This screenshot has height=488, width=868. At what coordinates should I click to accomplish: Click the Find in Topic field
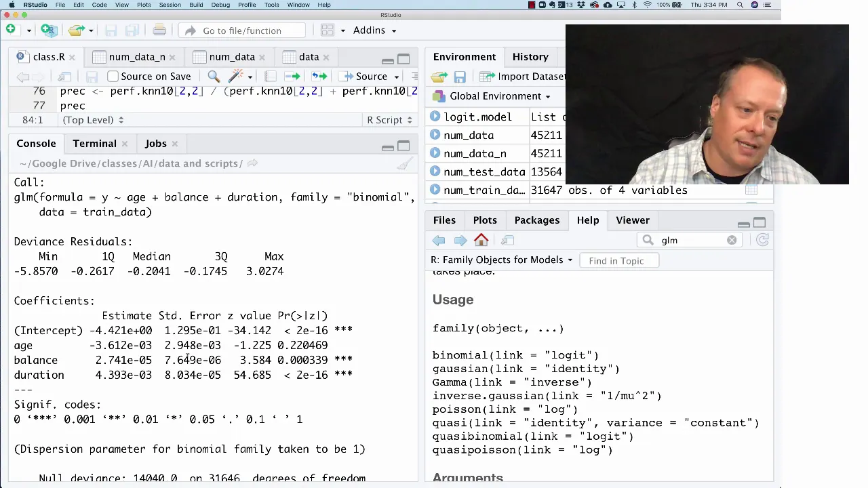pos(620,261)
